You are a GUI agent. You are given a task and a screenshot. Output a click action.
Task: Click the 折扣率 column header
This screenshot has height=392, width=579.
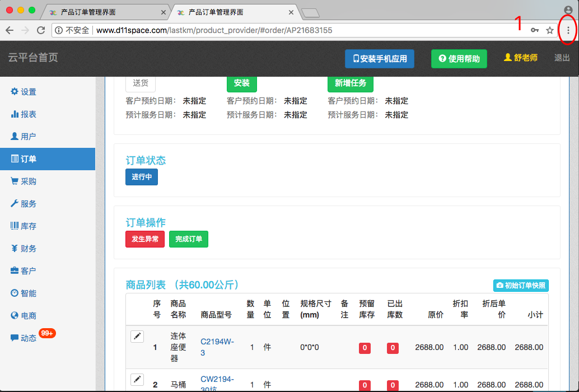click(460, 309)
